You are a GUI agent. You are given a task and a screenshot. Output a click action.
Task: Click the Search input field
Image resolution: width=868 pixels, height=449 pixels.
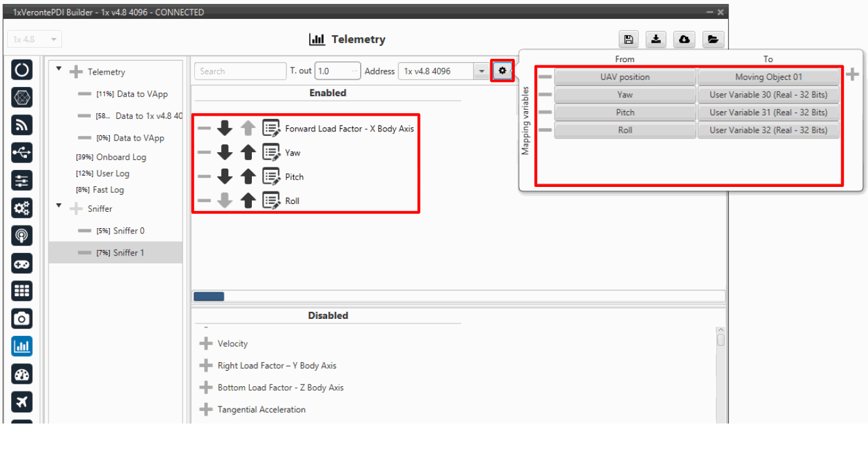pyautogui.click(x=240, y=71)
